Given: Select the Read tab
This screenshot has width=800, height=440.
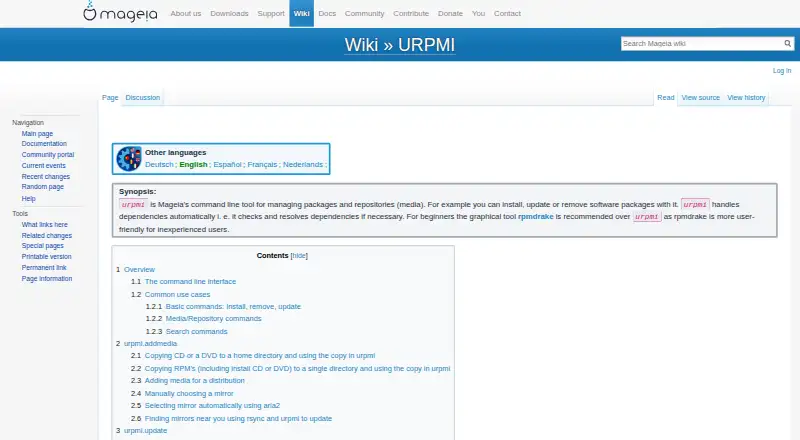Looking at the screenshot, I should [x=665, y=97].
